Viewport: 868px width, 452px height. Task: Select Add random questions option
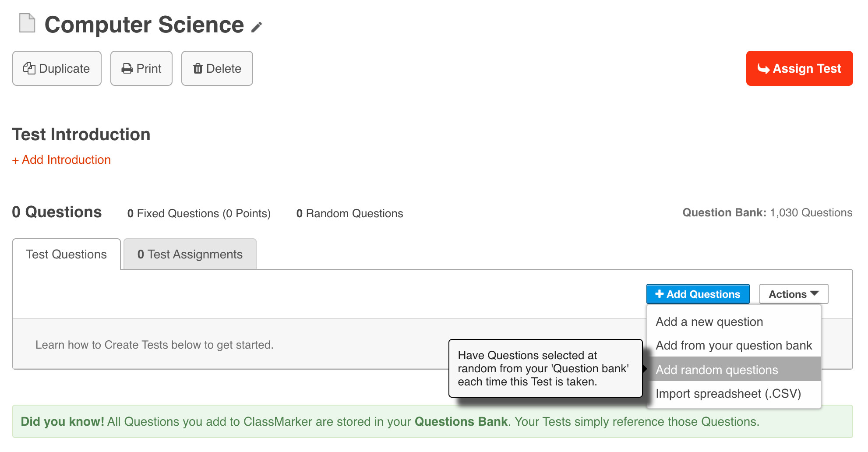(717, 370)
